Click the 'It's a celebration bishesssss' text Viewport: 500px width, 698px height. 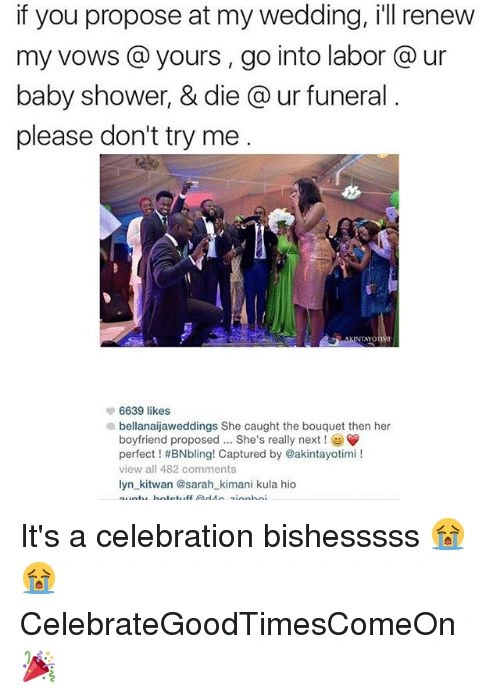click(x=220, y=536)
